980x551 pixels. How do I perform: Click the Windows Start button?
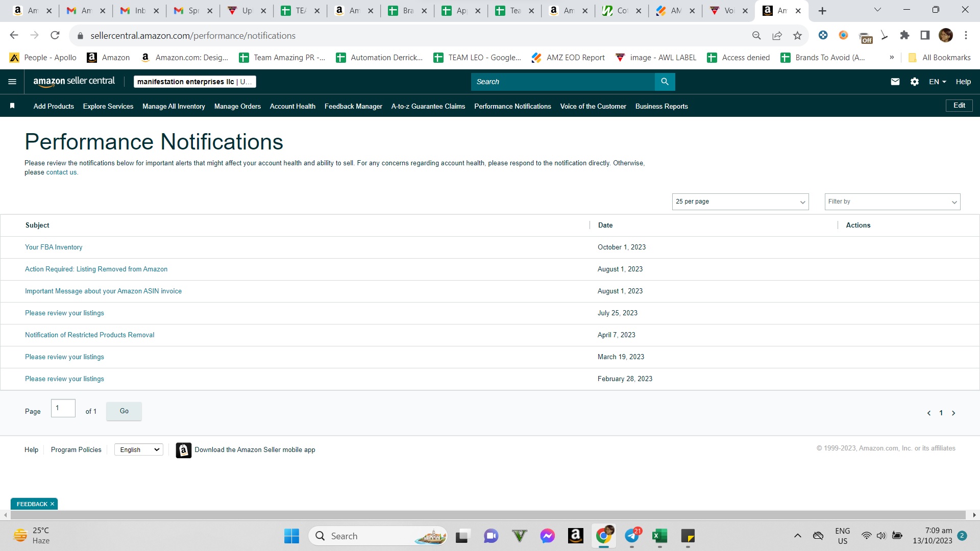click(x=291, y=536)
